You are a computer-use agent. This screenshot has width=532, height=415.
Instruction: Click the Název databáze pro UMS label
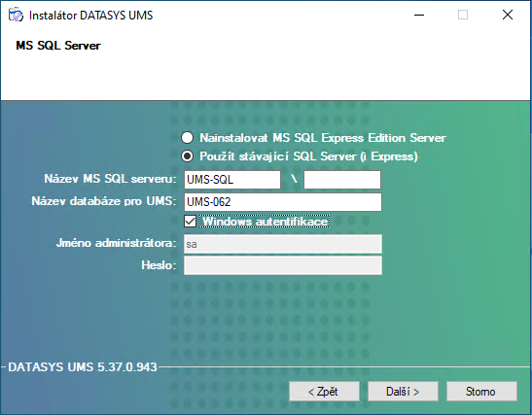pos(104,201)
